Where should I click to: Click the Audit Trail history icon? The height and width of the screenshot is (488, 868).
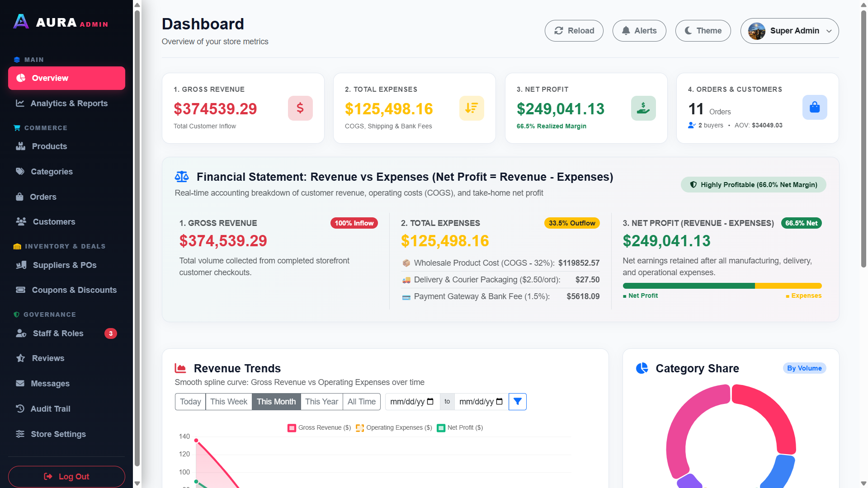[20, 409]
